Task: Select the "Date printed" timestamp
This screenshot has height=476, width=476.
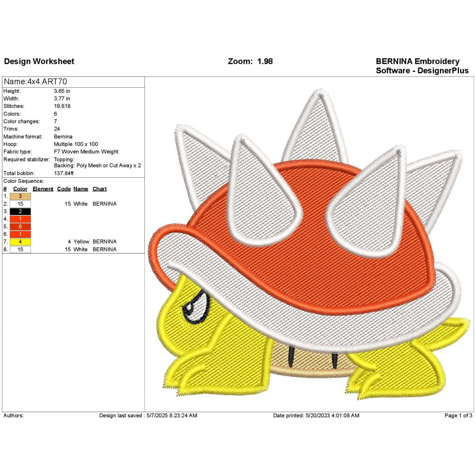Action: (316, 416)
